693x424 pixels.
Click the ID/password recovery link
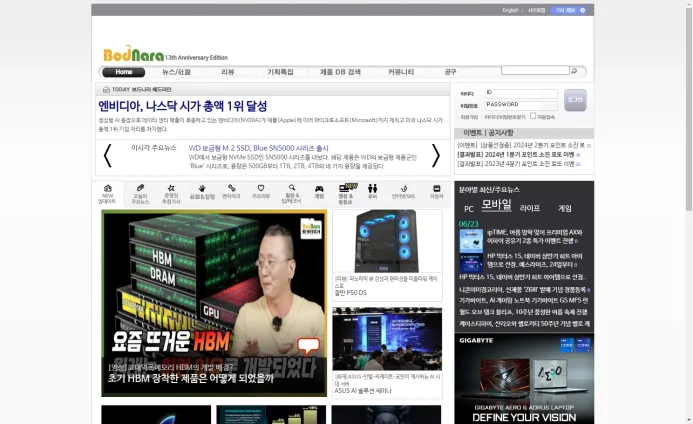tap(505, 117)
